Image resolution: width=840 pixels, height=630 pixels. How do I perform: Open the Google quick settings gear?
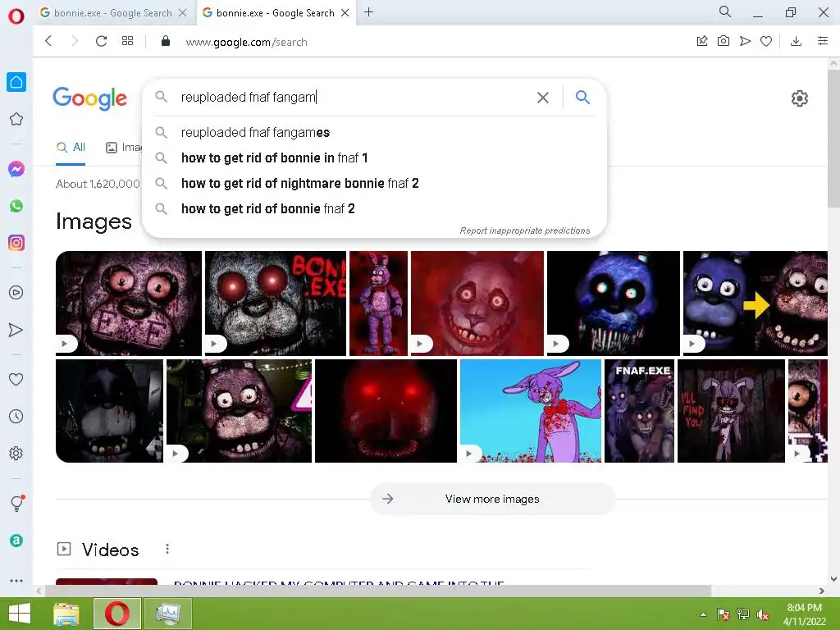point(799,98)
